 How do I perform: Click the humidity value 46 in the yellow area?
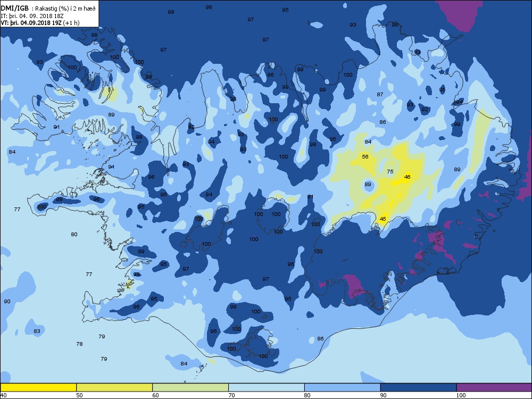(408, 177)
